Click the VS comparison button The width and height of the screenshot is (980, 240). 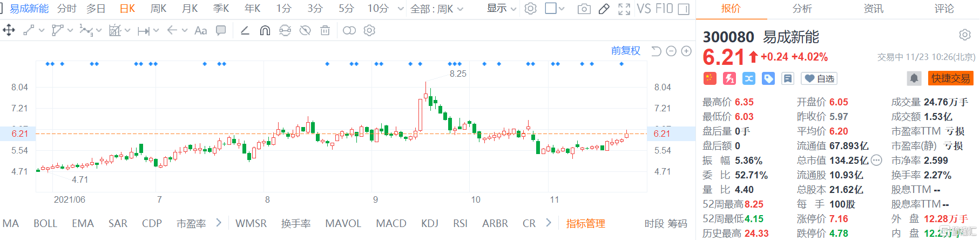[644, 9]
